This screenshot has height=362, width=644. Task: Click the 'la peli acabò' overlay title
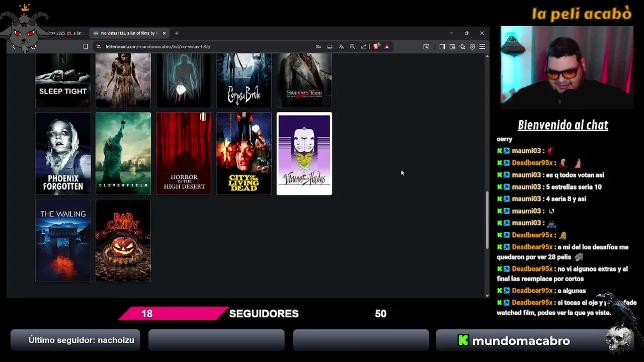[x=581, y=14]
